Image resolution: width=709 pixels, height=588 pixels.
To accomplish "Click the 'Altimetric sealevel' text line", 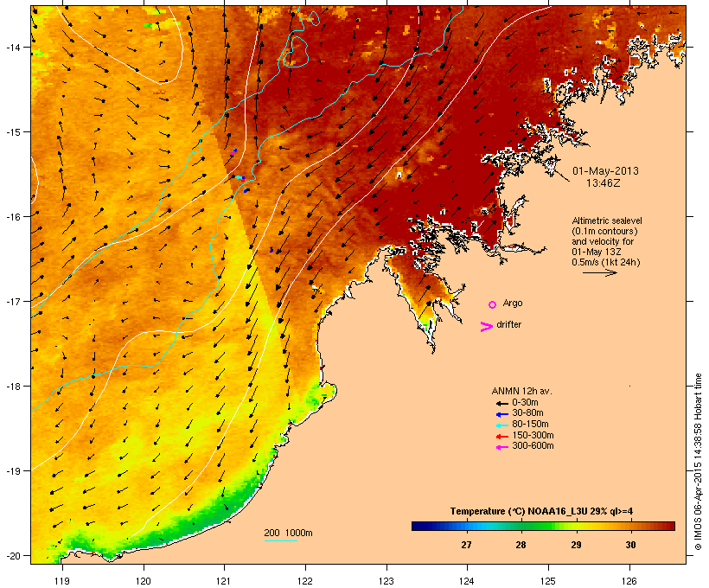I will 607,220.
